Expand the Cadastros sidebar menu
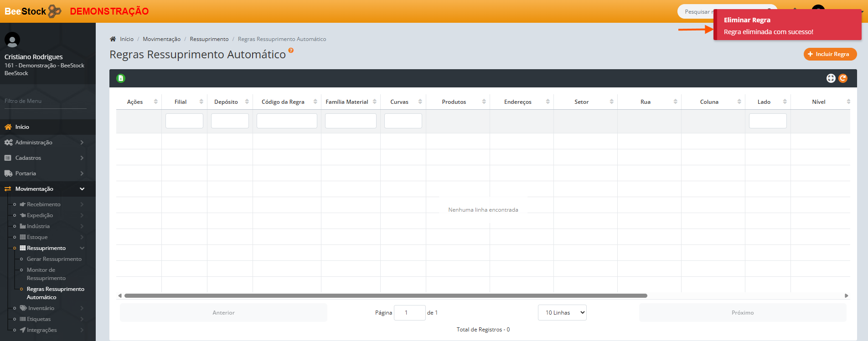Image resolution: width=868 pixels, height=341 pixels. coord(44,158)
